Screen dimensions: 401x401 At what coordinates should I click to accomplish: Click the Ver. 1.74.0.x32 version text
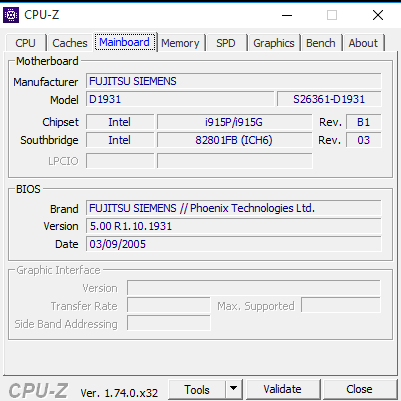119,393
